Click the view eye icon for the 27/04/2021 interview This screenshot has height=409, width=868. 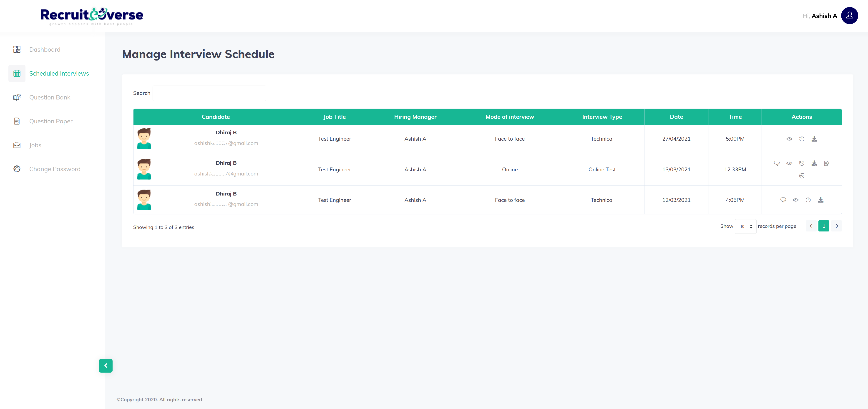[789, 139]
